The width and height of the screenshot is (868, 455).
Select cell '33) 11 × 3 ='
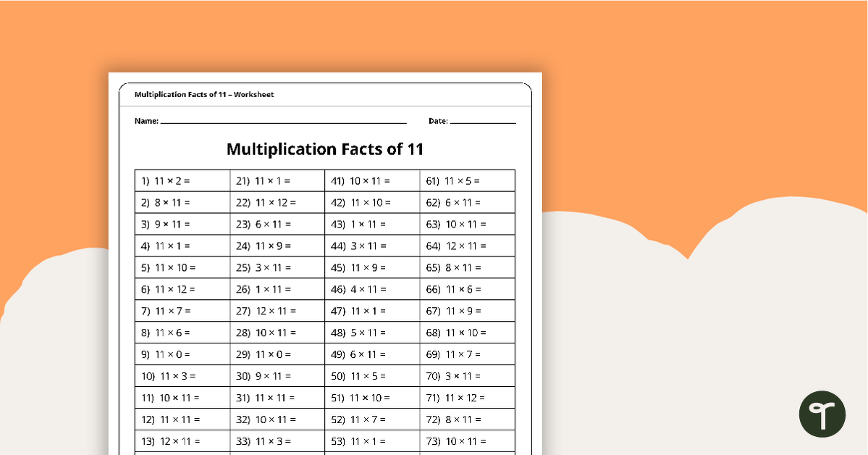coord(277,441)
